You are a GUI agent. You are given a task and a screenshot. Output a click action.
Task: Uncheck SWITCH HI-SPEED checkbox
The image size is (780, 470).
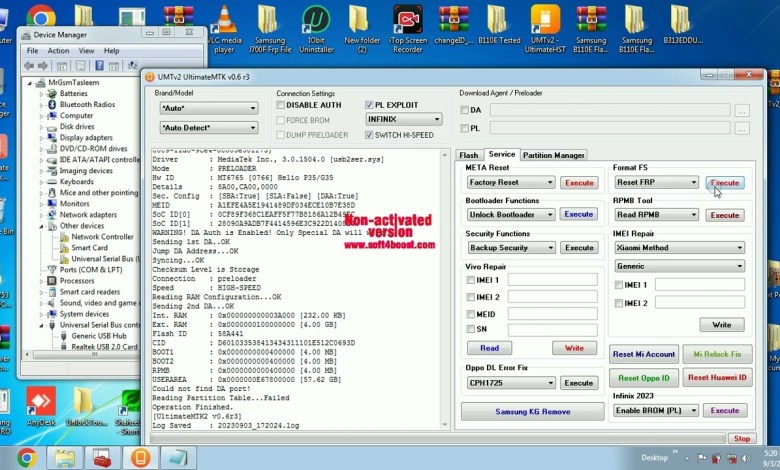pos(369,135)
